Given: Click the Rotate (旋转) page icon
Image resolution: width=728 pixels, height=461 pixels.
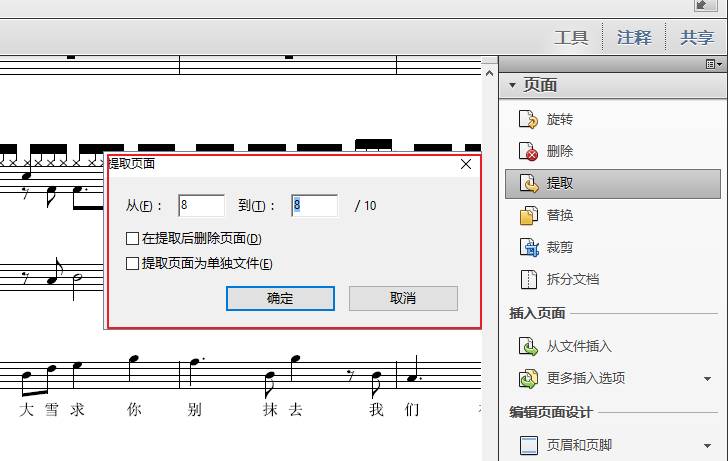Looking at the screenshot, I should (528, 119).
